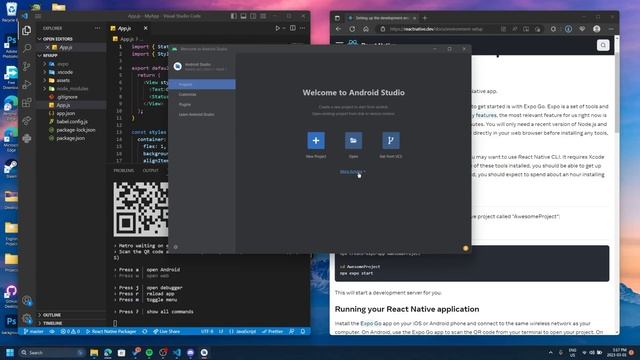Open package-lock.json file in Explorer
This screenshot has height=360, width=640.
coord(76,130)
